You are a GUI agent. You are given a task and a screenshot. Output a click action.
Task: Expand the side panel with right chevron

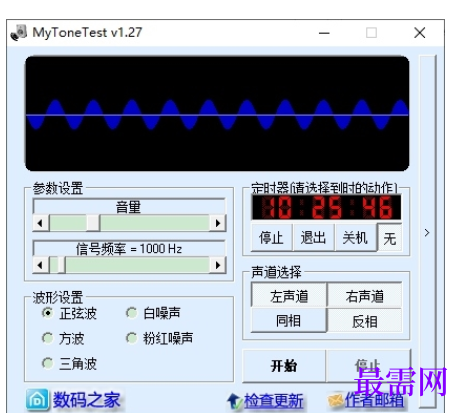[427, 232]
